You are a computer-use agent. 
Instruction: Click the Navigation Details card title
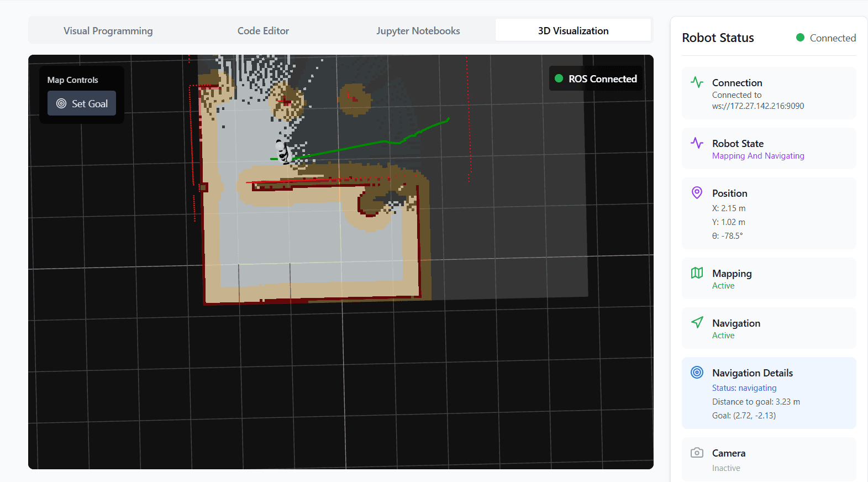(753, 373)
